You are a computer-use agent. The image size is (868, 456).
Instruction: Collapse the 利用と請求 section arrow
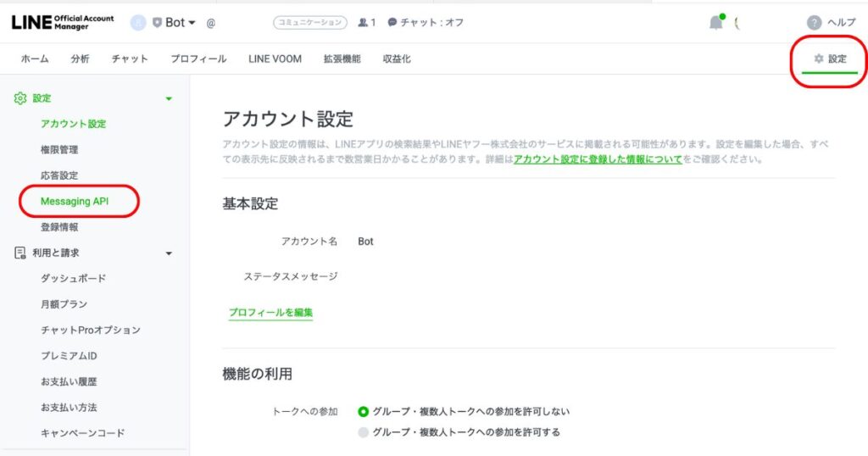point(169,253)
